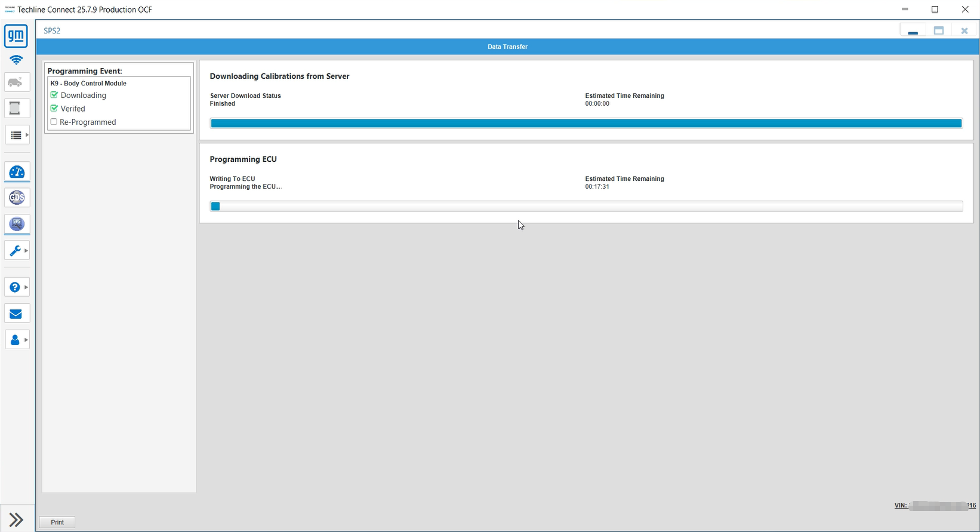Toggle the Downloading checkbox
Viewport: 980px width, 532px height.
coord(54,95)
